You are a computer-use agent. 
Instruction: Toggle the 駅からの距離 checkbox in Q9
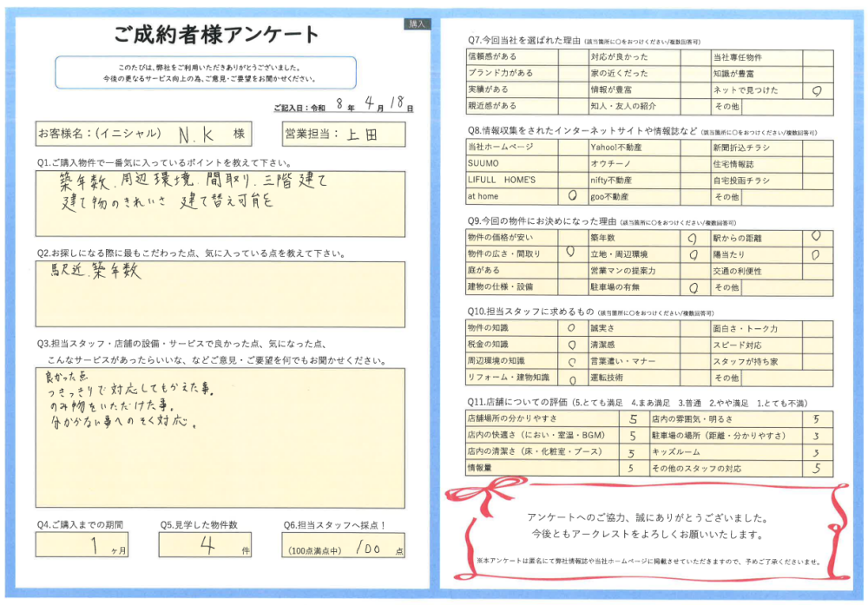click(x=817, y=237)
